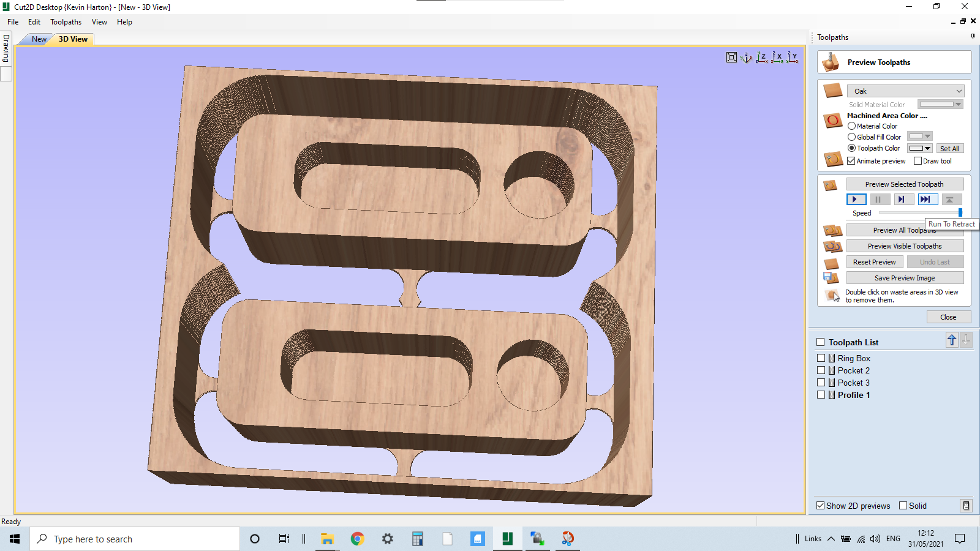This screenshot has width=980, height=551.
Task: Click the Zoom to Fit icon above the 3D view
Action: point(731,57)
